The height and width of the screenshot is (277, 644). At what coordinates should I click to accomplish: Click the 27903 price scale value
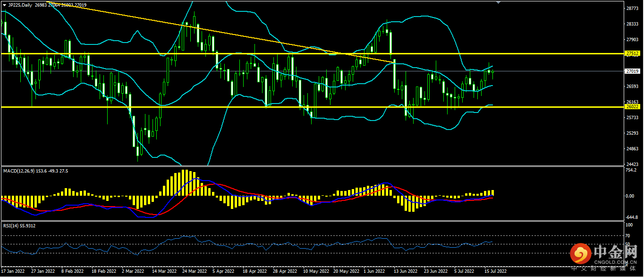[632, 40]
